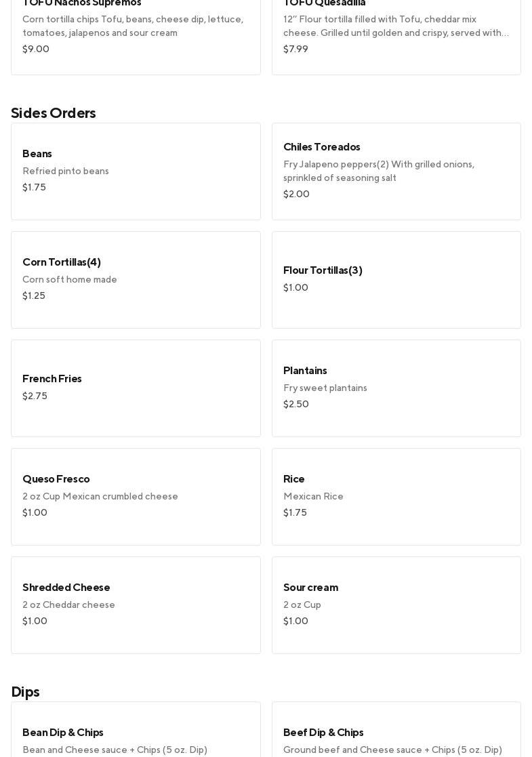
Task: Choose Flour Tortillas(3) from sides
Action: (396, 279)
